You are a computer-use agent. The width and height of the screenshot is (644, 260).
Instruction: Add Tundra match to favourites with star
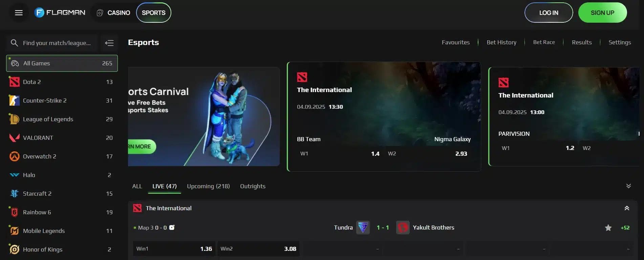(x=608, y=228)
